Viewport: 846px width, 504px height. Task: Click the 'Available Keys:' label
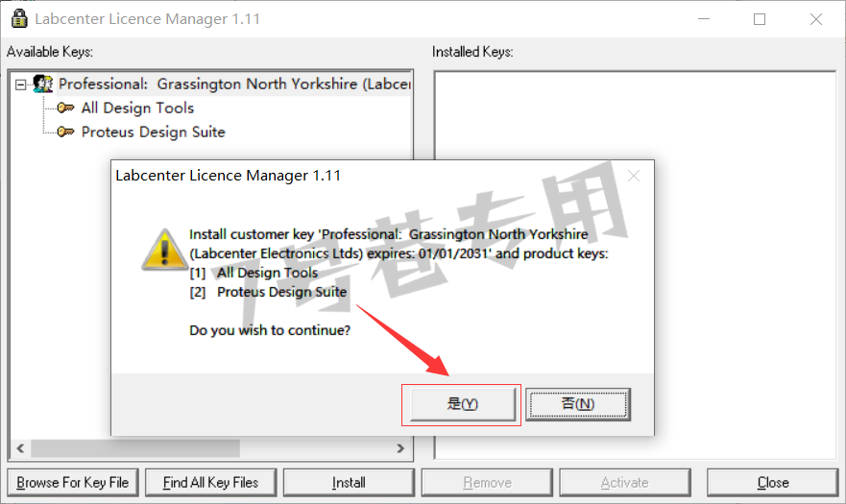(x=50, y=52)
